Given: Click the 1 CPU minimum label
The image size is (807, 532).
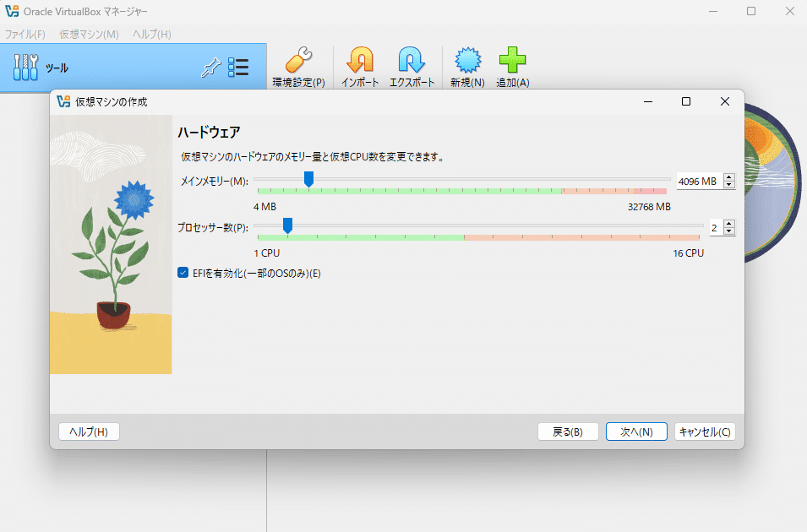Looking at the screenshot, I should point(266,253).
